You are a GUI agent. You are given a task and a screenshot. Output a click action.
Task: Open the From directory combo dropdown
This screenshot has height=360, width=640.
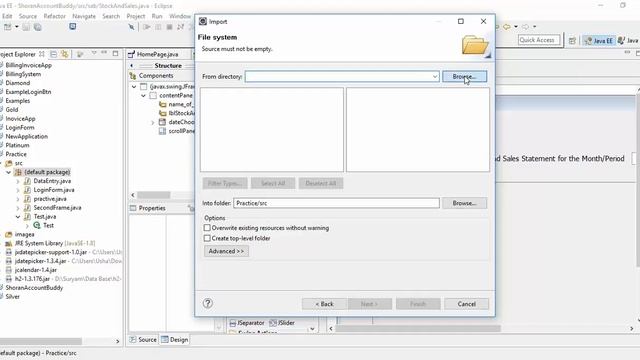[435, 76]
